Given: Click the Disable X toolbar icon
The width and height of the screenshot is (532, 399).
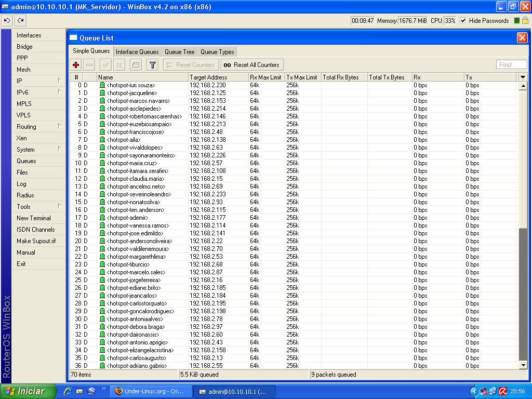Looking at the screenshot, I should tap(119, 65).
